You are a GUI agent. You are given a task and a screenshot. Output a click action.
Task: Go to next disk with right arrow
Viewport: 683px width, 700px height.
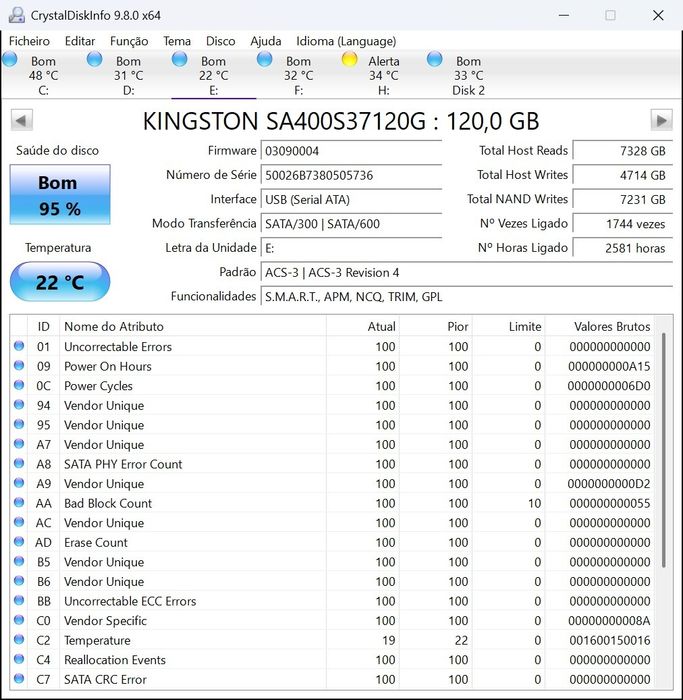point(662,121)
